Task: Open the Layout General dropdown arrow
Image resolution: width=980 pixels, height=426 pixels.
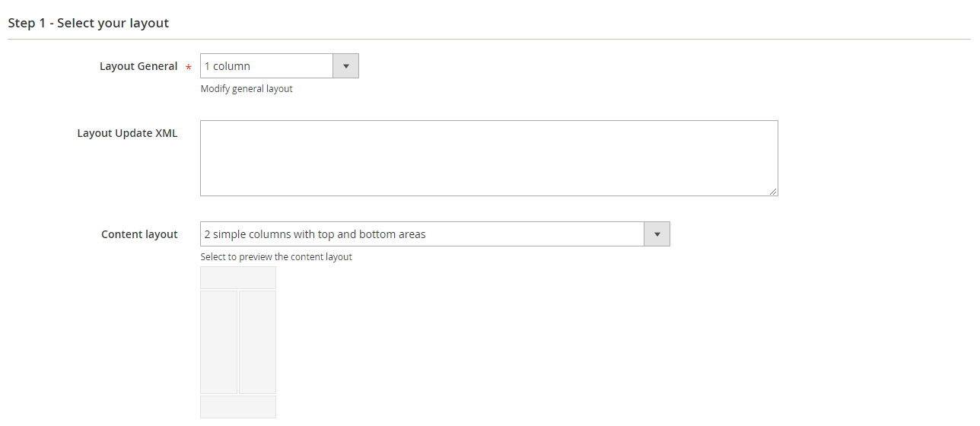Action: pyautogui.click(x=345, y=66)
